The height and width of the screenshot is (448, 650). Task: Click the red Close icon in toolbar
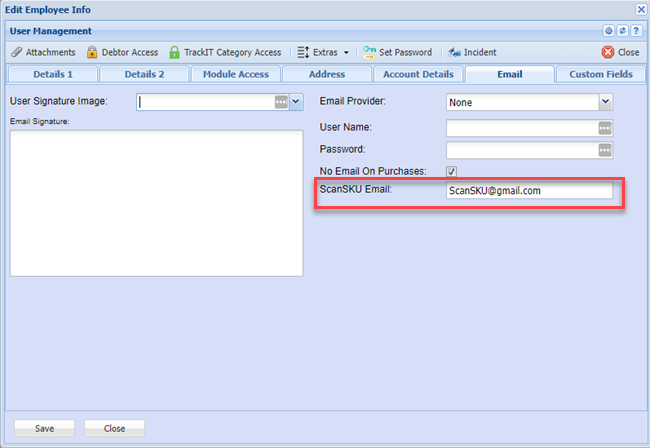click(x=608, y=52)
